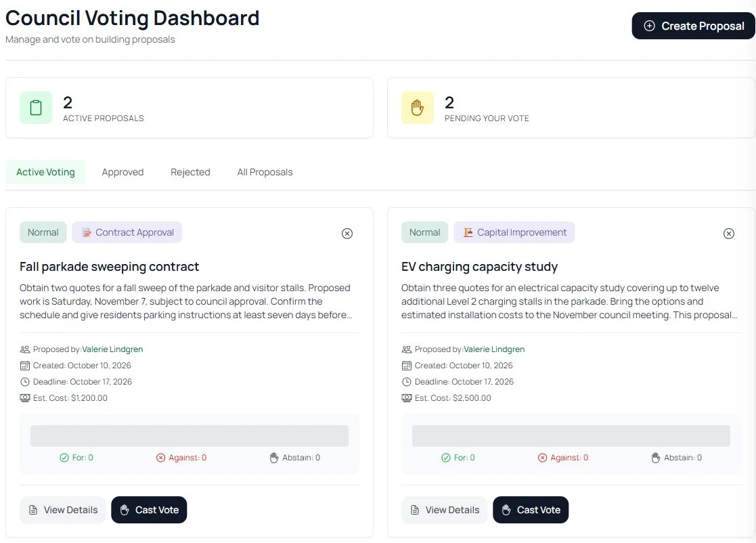
Task: Switch to the Active Voting tab
Action: click(45, 172)
